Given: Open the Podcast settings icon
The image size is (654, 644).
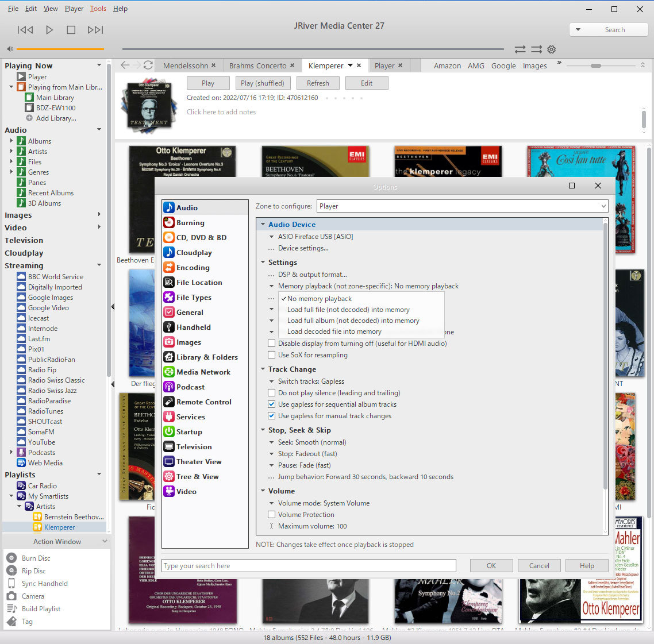Looking at the screenshot, I should [x=169, y=387].
